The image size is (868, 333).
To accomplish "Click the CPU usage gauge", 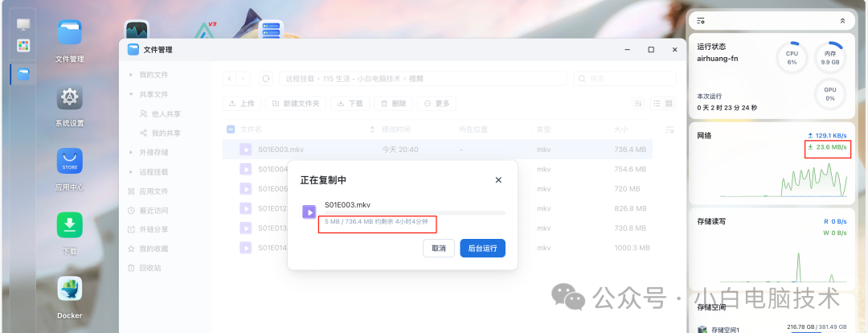I will point(792,58).
